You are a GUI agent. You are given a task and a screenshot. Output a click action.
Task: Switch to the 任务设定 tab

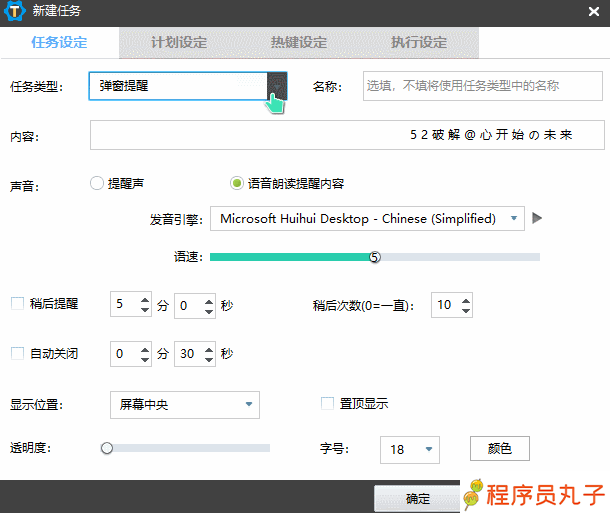click(x=60, y=42)
